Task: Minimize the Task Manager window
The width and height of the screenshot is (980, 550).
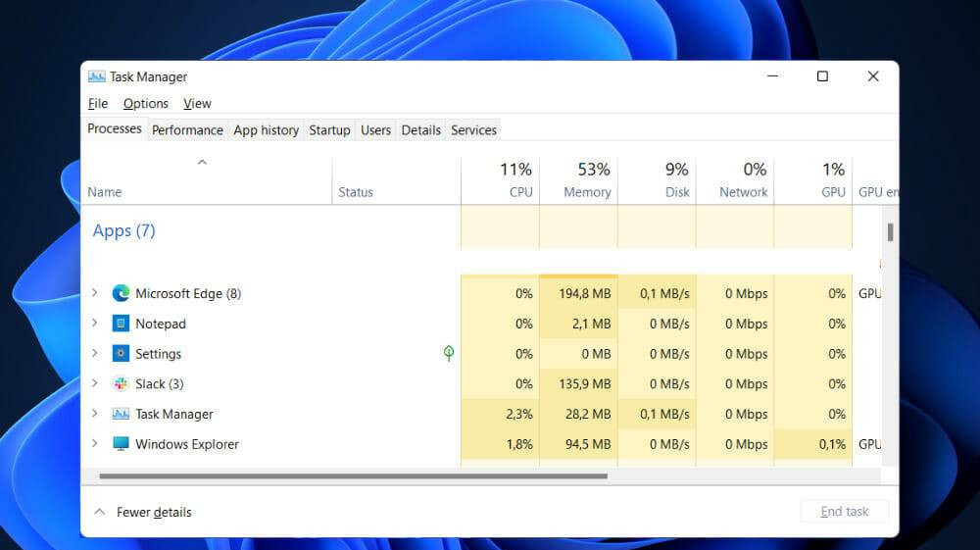Action: pyautogui.click(x=772, y=76)
